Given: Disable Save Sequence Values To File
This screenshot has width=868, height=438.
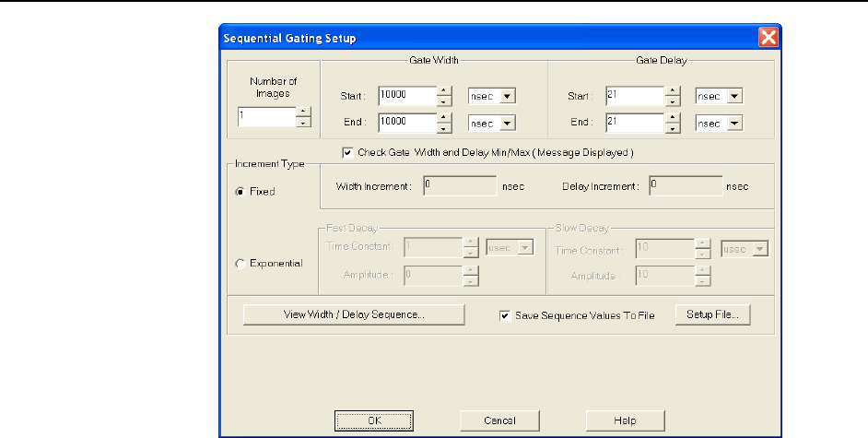Looking at the screenshot, I should click(504, 315).
